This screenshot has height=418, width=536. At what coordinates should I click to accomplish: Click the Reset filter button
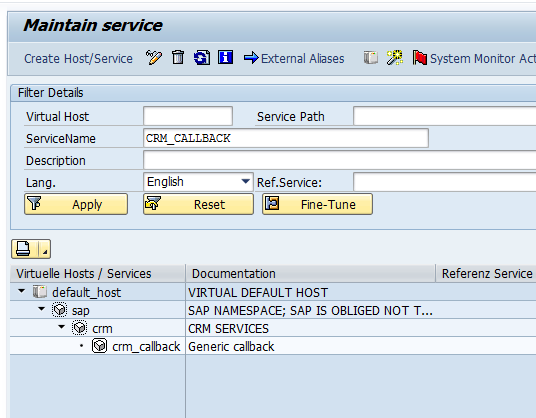(198, 204)
